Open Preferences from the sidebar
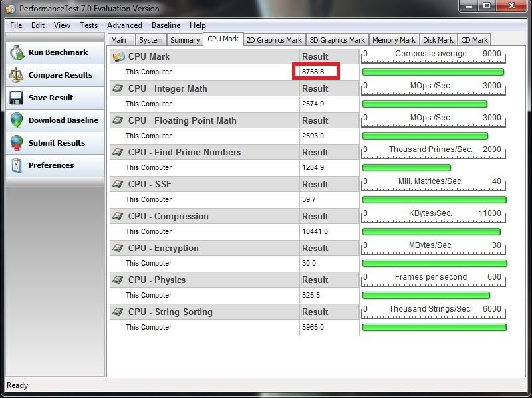Screen dimensions: 532x398 click(55, 165)
